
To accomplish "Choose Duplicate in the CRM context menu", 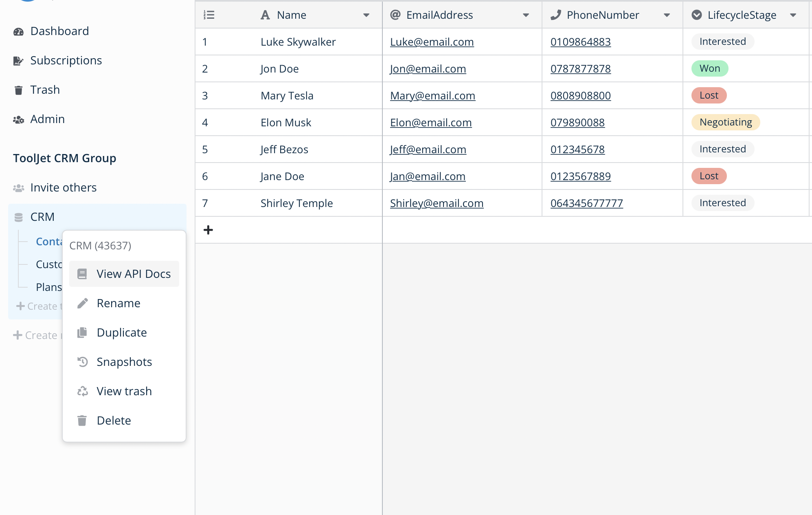I will (122, 332).
